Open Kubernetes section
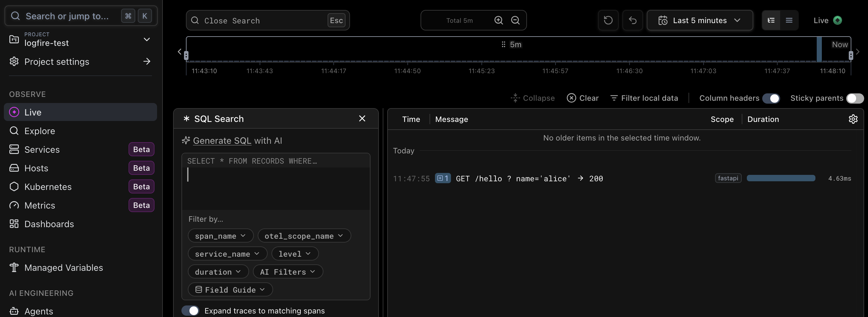 [80, 186]
